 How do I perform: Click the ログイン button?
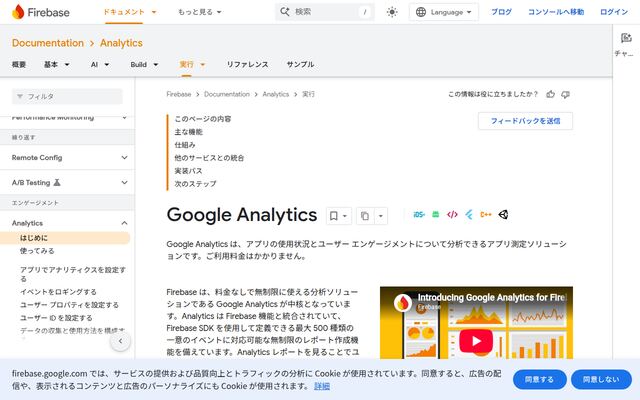click(x=614, y=12)
